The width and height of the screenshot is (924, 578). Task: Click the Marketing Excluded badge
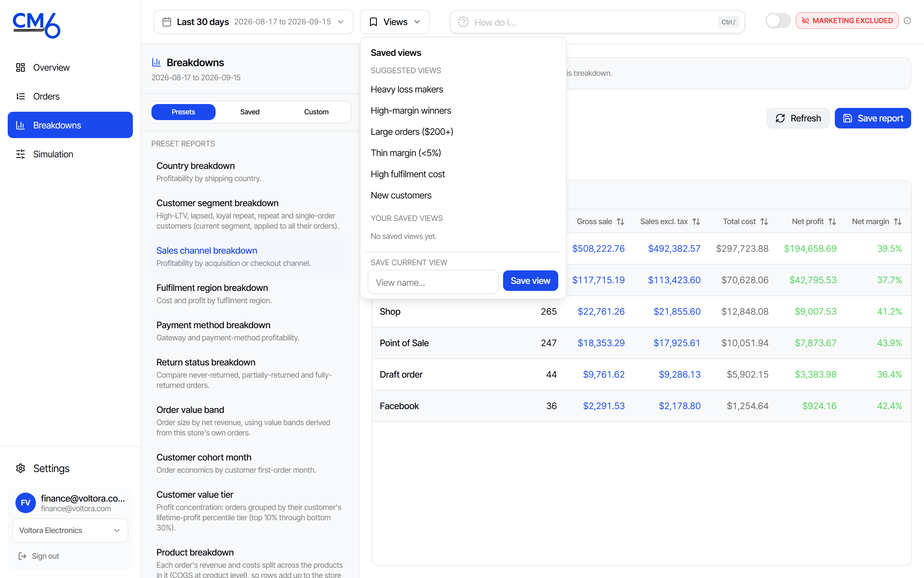point(847,21)
